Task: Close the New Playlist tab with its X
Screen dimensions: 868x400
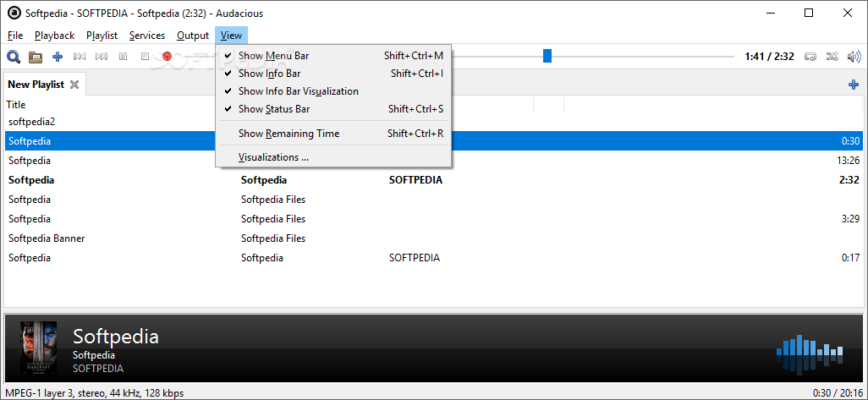Action: [x=74, y=85]
